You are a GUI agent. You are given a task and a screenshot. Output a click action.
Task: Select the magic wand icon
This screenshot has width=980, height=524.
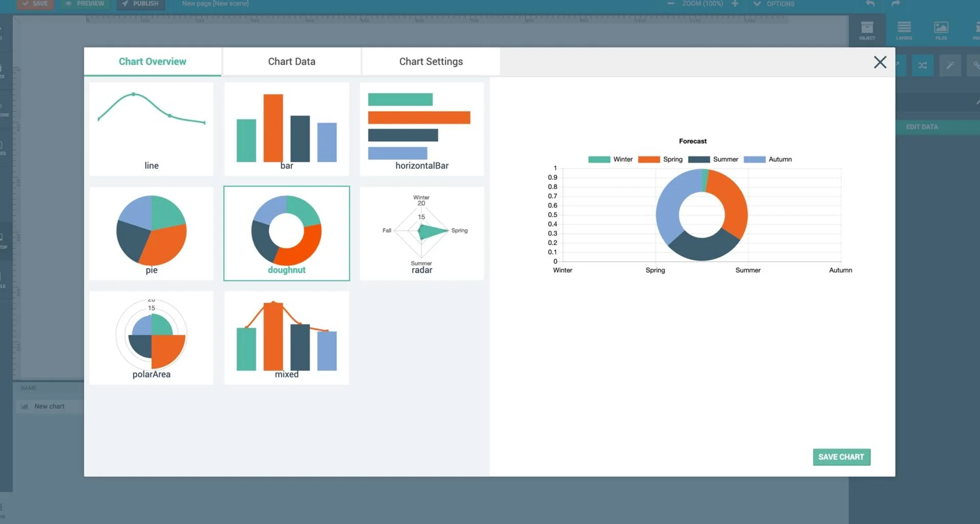click(x=950, y=65)
